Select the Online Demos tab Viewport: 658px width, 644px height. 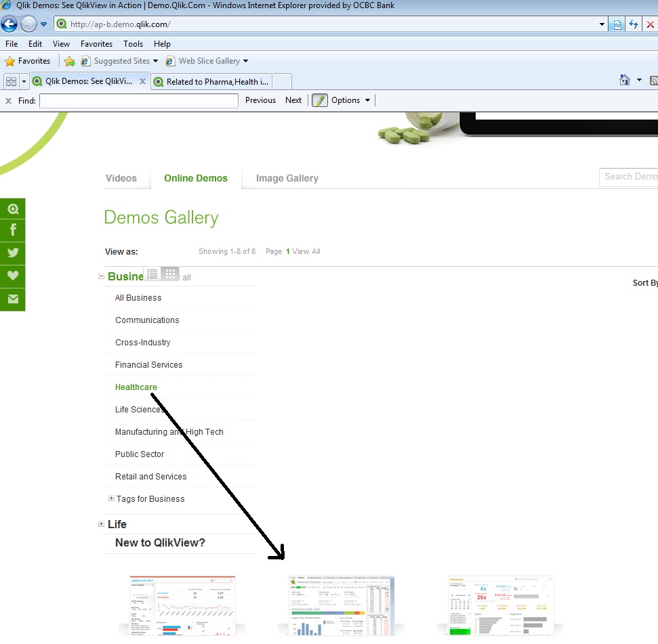tap(196, 178)
